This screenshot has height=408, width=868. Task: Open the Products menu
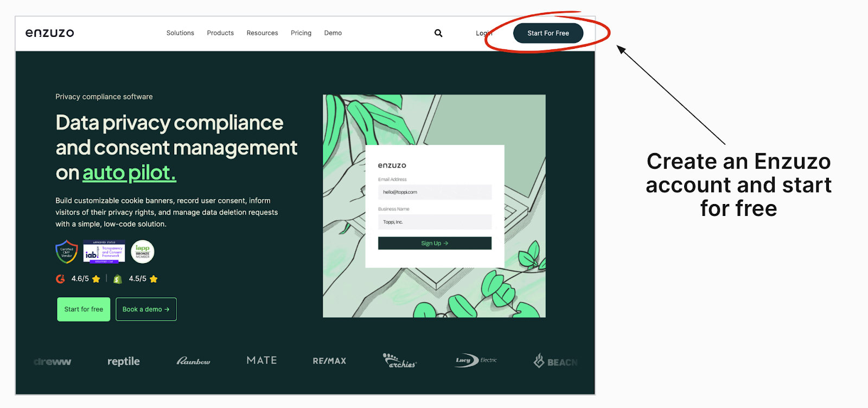coord(220,33)
